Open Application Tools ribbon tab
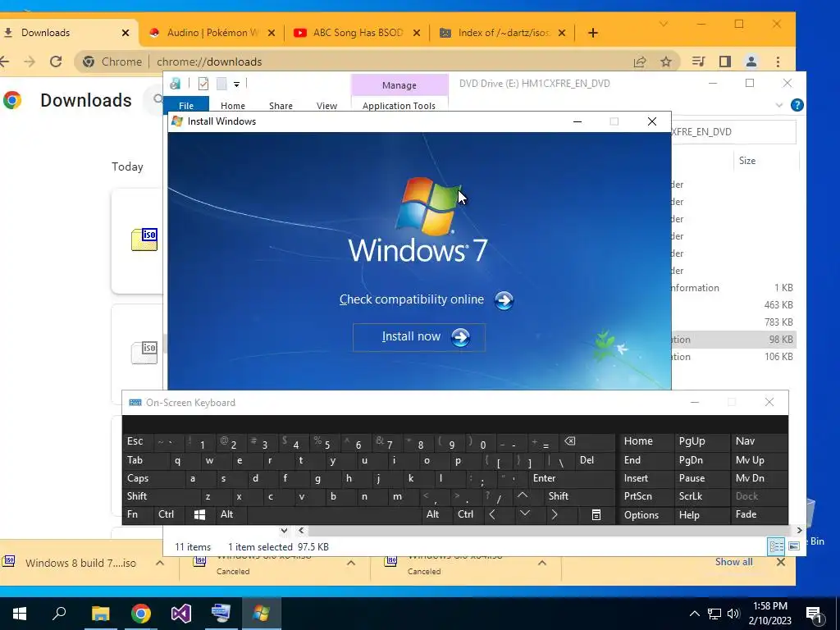The width and height of the screenshot is (840, 630). click(x=399, y=106)
